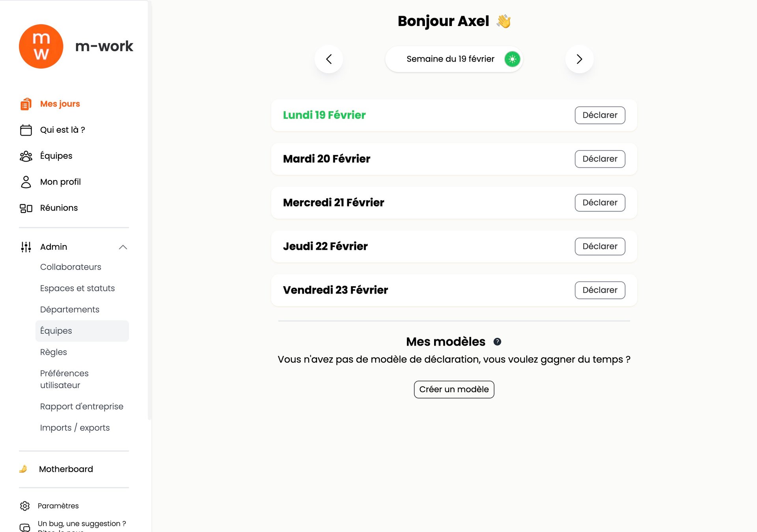Declare Vendredi 23 Février
Image resolution: width=757 pixels, height=532 pixels.
click(600, 290)
